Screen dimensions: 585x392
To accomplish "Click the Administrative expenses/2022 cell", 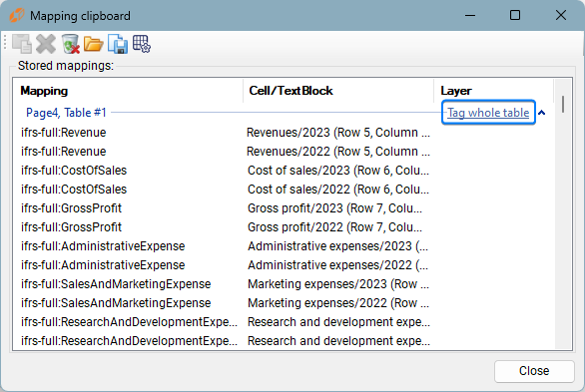I will click(338, 265).
